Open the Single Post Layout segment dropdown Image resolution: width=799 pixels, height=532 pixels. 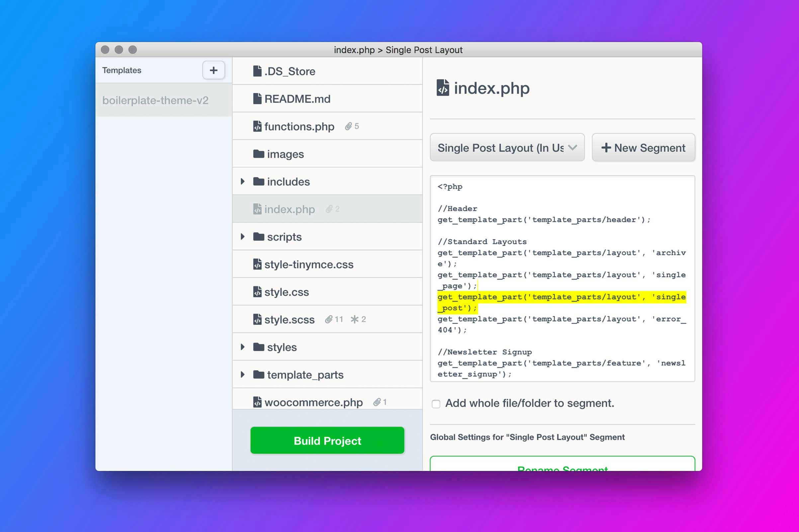[x=507, y=147]
